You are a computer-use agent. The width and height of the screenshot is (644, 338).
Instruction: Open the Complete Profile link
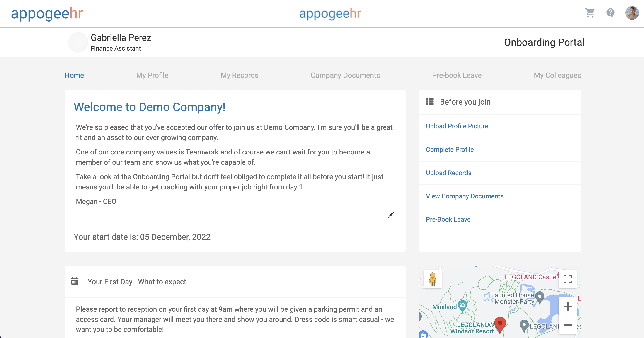point(450,149)
